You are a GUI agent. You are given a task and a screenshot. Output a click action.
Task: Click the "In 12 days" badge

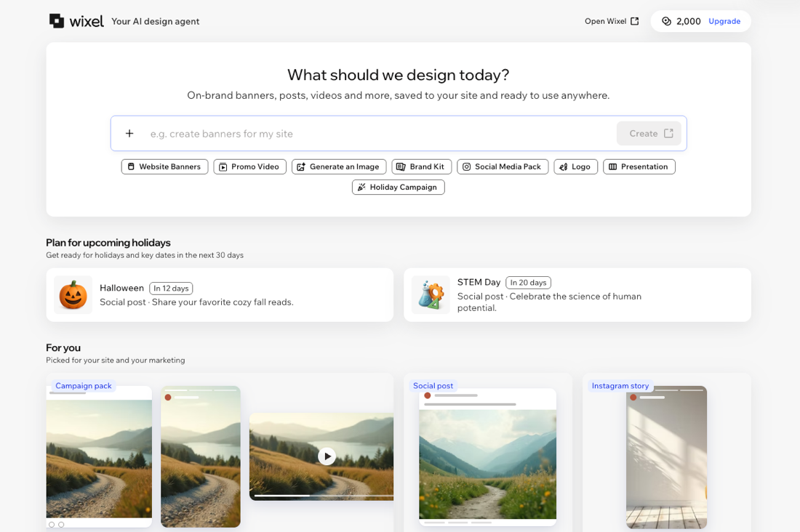171,289
